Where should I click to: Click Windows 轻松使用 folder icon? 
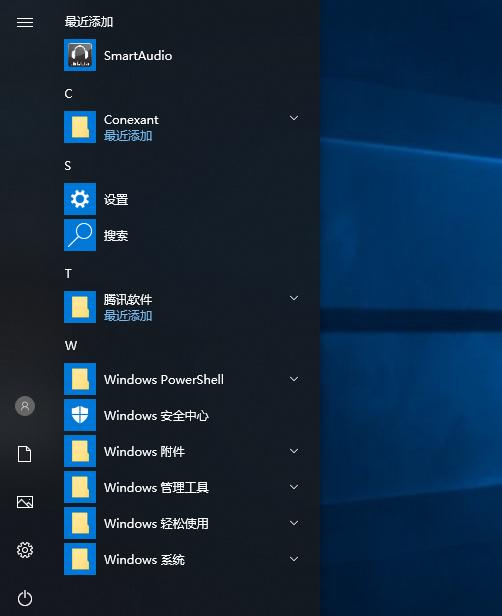tap(80, 523)
